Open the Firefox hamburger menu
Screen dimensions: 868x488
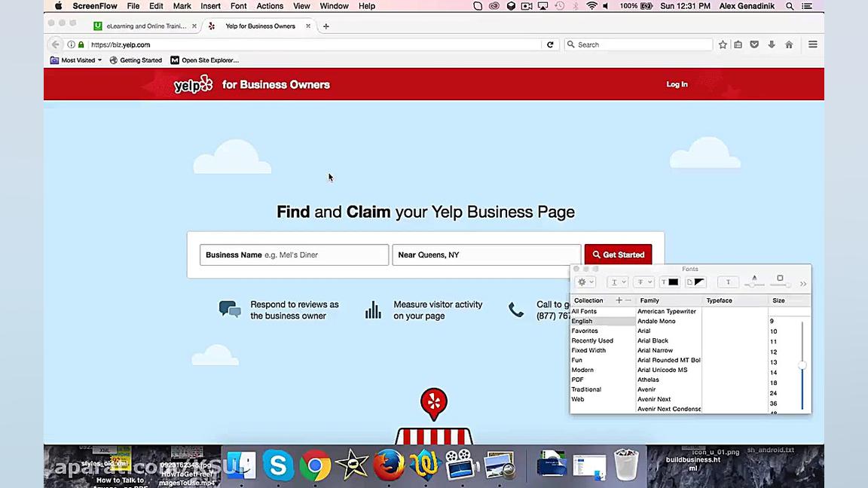click(x=813, y=44)
